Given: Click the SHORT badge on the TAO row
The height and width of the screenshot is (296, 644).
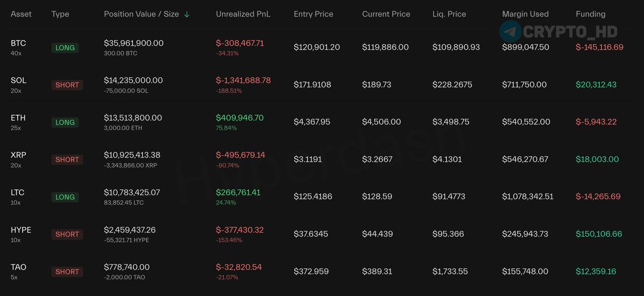Looking at the screenshot, I should (x=67, y=271).
